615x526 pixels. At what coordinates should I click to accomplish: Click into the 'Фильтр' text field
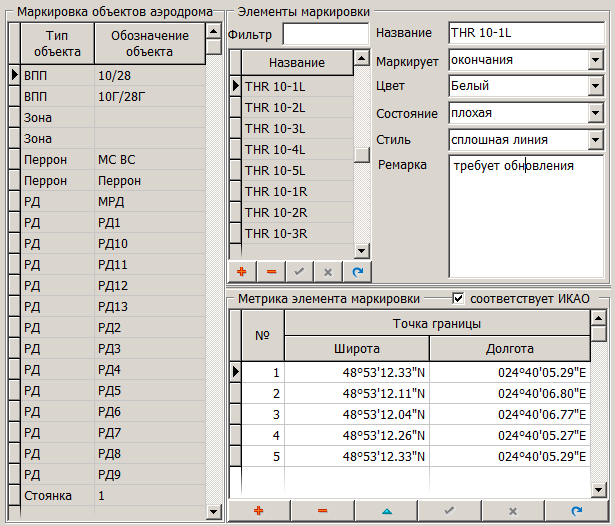point(325,35)
